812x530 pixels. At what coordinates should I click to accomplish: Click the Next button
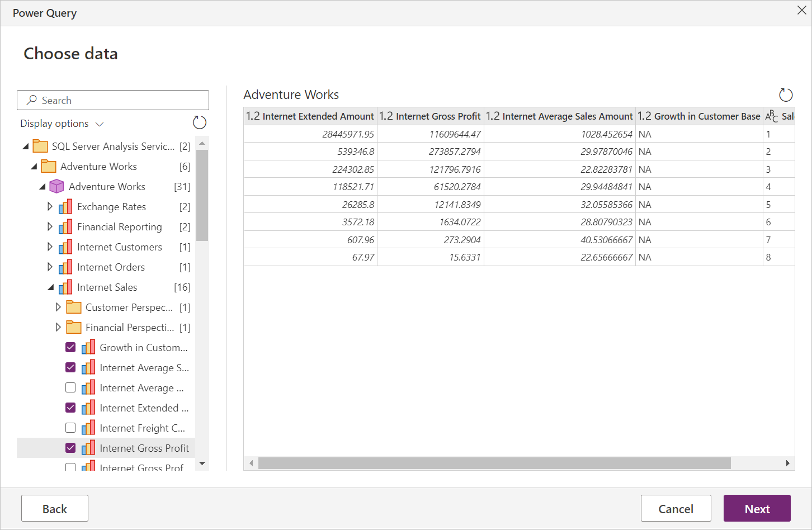(757, 508)
